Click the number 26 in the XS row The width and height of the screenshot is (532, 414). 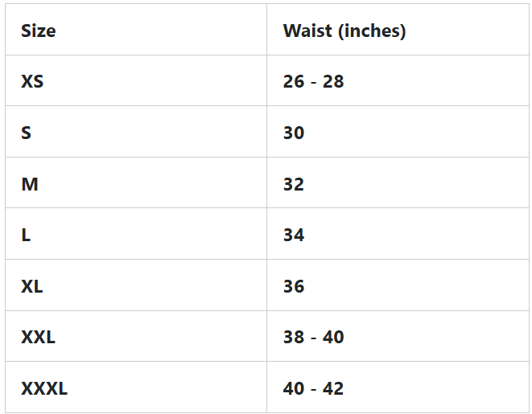tap(294, 81)
